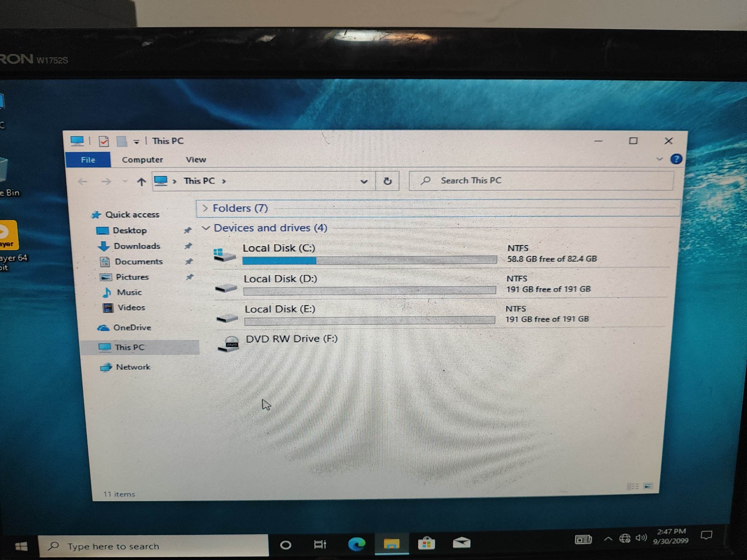This screenshot has width=747, height=560.
Task: Open the address bar history dropdown
Action: 364,181
